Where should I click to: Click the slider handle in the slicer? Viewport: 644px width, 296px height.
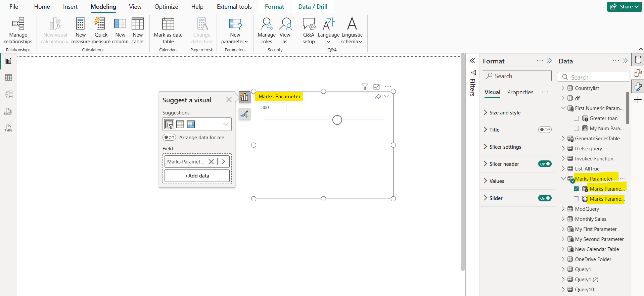click(x=337, y=120)
